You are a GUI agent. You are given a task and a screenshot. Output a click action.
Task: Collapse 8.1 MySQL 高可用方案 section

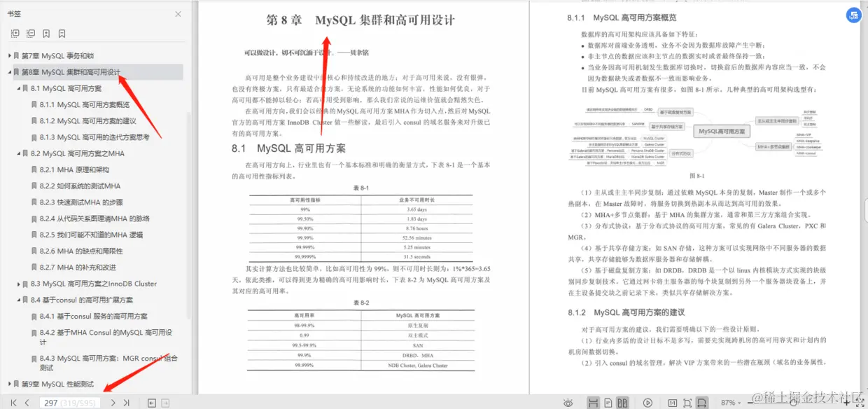pyautogui.click(x=19, y=88)
